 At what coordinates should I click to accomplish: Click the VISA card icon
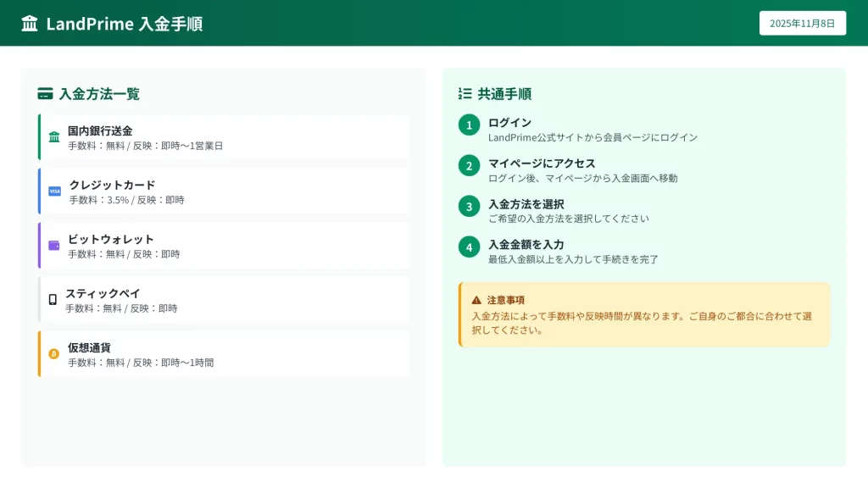coord(55,191)
